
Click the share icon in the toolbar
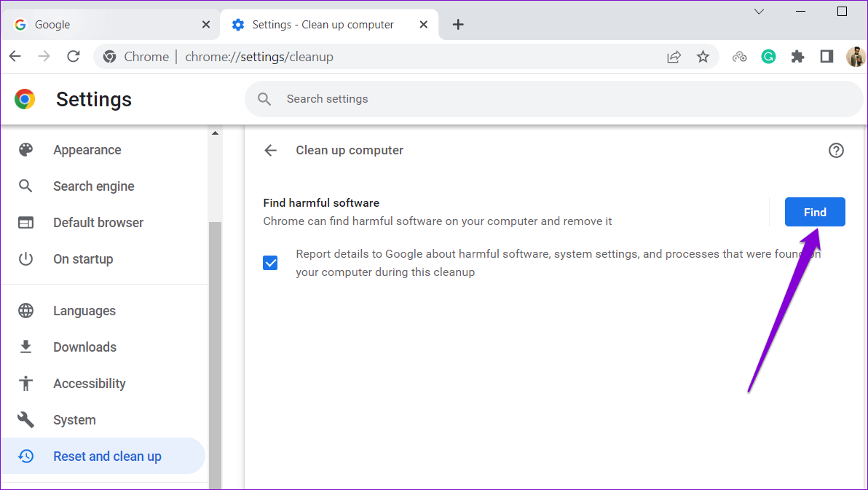pyautogui.click(x=674, y=56)
